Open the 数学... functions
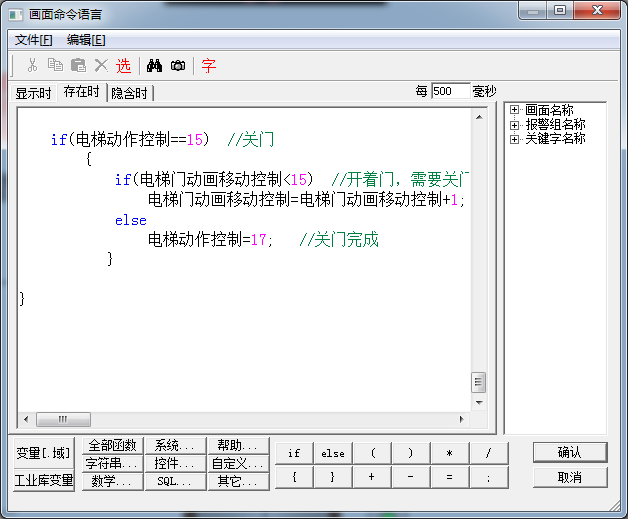The image size is (628, 519). pyautogui.click(x=113, y=481)
